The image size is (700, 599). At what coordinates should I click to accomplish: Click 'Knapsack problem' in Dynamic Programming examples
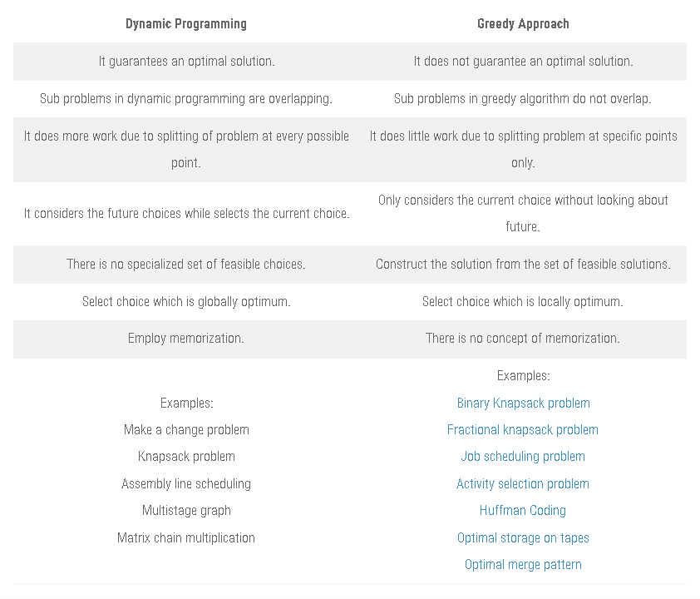click(x=186, y=457)
